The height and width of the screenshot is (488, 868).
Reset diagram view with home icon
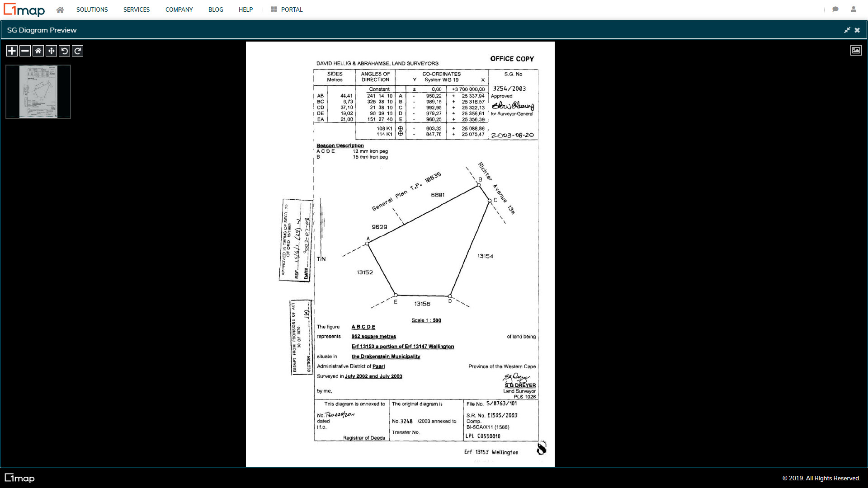38,51
